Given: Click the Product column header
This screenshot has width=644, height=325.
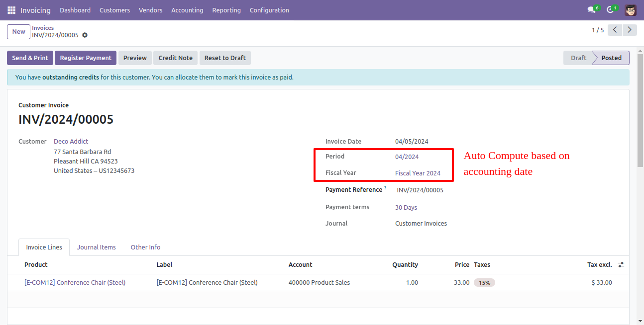Looking at the screenshot, I should (36, 265).
